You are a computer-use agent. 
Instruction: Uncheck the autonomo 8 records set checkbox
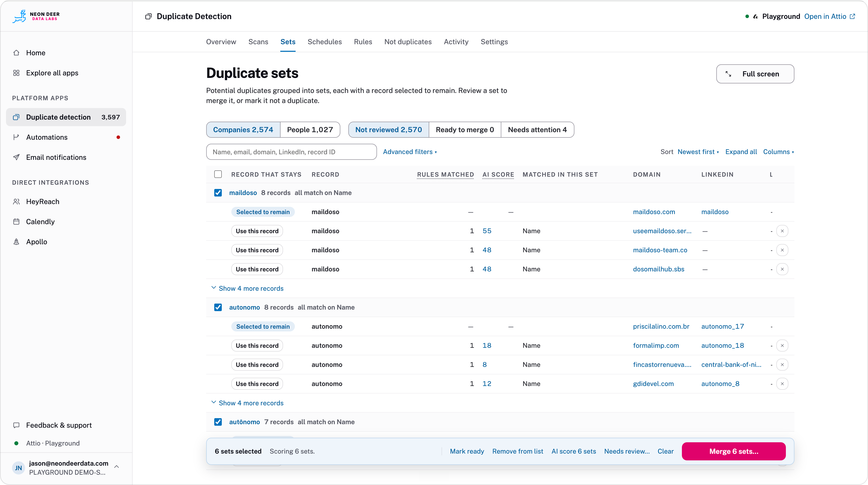coord(218,307)
